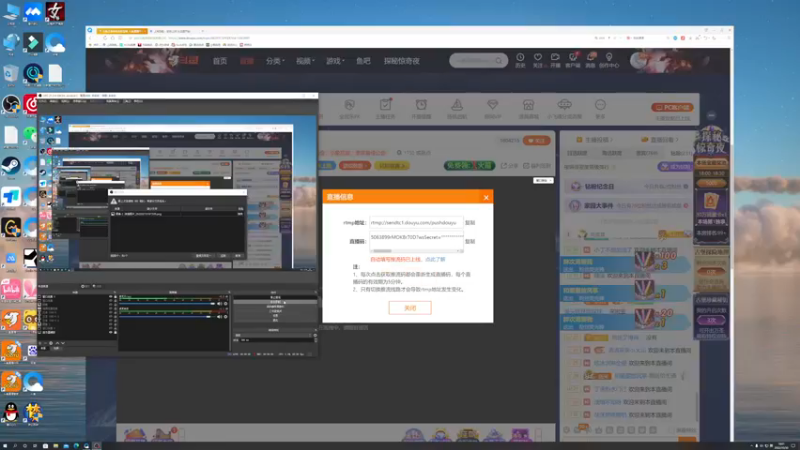This screenshot has height=450, width=800.
Task: Open the Follow heart icon in Douyu header
Action: point(538,58)
